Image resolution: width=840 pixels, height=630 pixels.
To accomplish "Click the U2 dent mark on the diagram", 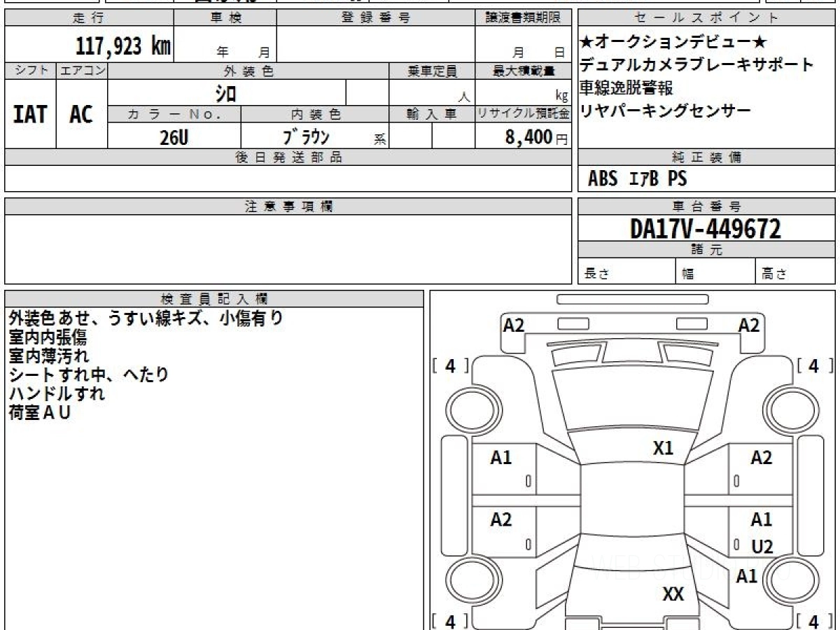I will [762, 547].
